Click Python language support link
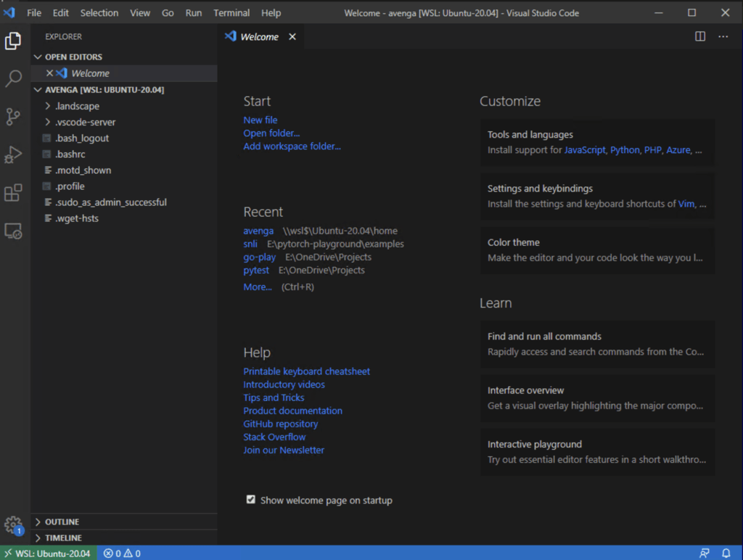This screenshot has width=743, height=560. point(625,150)
